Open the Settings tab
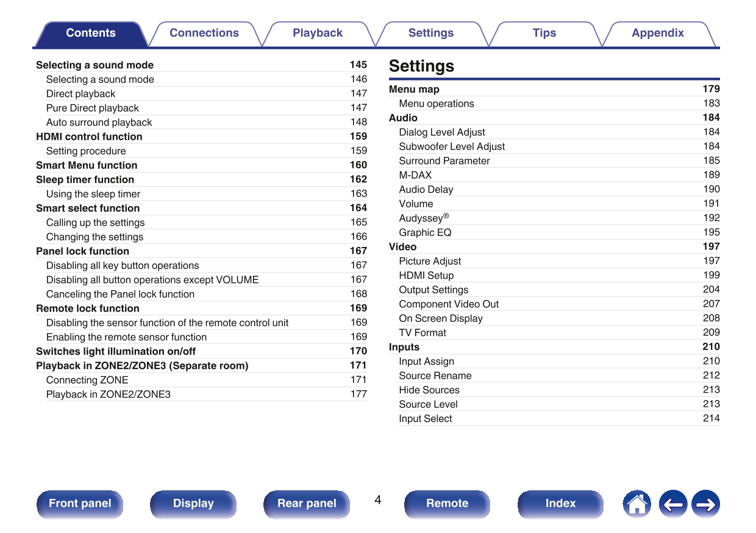Viewport: 756px width, 533px height. [431, 33]
